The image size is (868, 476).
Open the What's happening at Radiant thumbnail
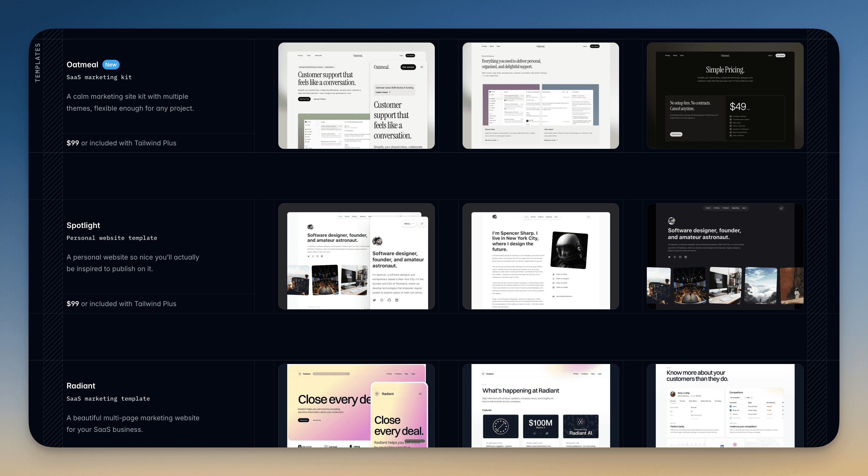click(x=540, y=406)
